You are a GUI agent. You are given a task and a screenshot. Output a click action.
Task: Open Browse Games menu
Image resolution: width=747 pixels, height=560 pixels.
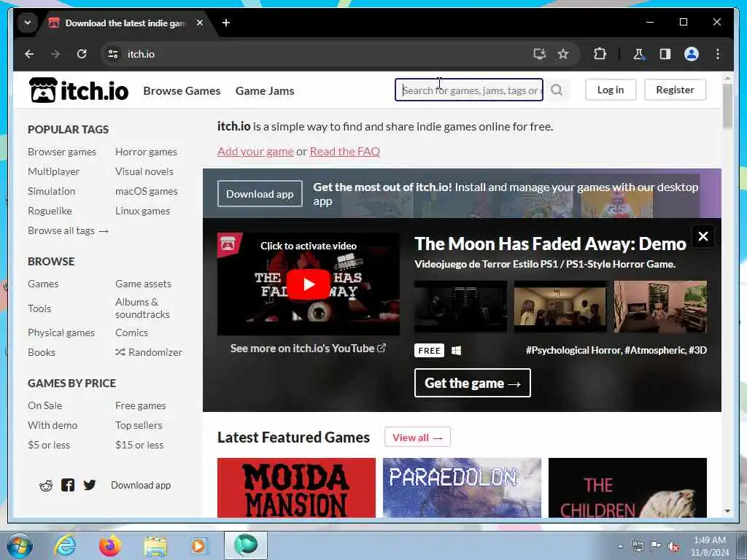click(182, 90)
